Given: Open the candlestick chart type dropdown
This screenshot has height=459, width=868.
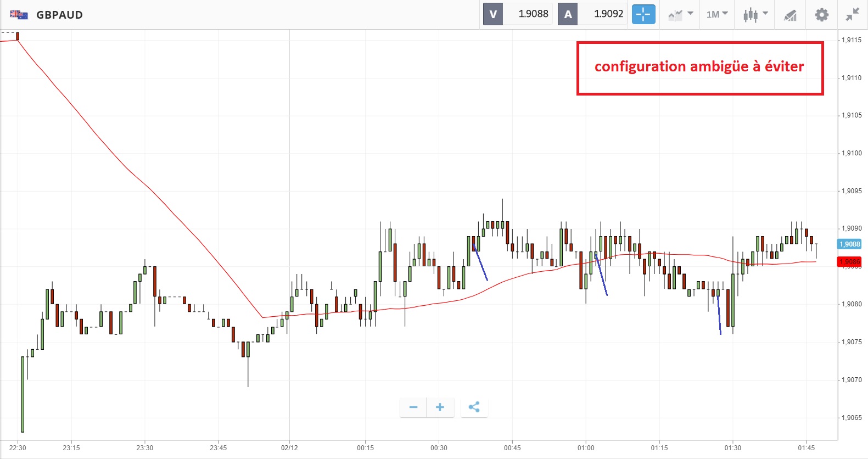Looking at the screenshot, I should click(755, 14).
